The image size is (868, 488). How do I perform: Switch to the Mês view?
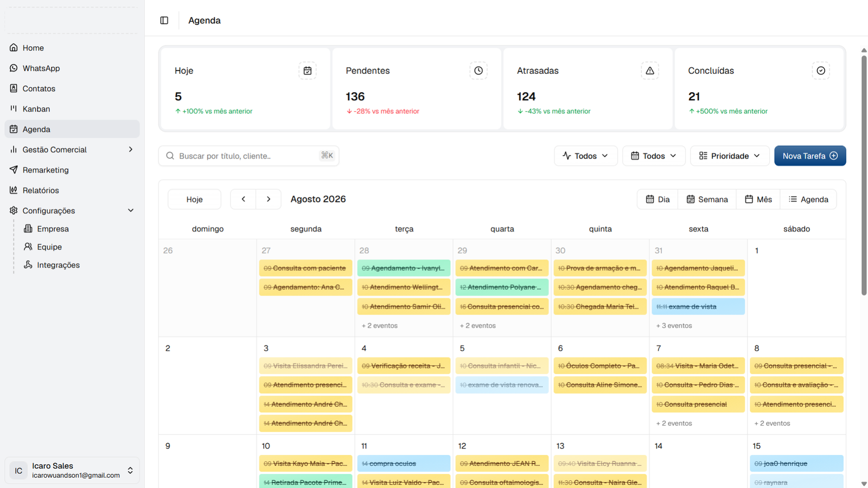coord(758,200)
